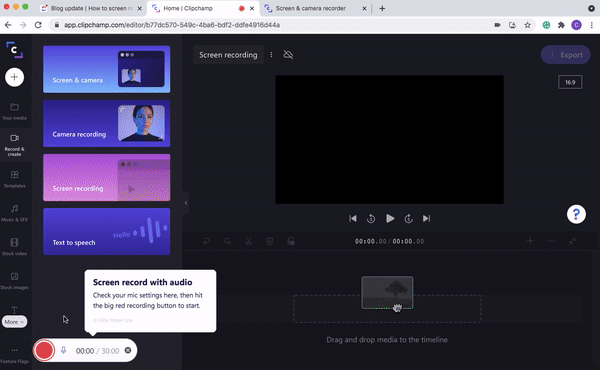This screenshot has height=370, width=600.
Task: Click the Clipchamp logo icon
Action: (x=15, y=50)
